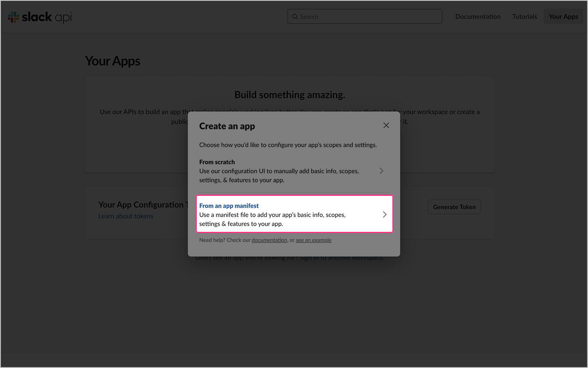
Task: Follow the documentation link in the dialog
Action: [269, 240]
